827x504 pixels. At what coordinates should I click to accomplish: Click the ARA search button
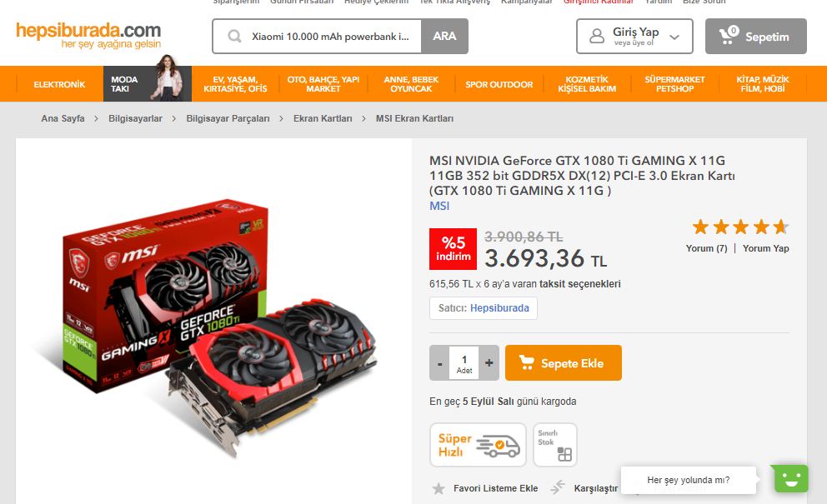tap(444, 37)
